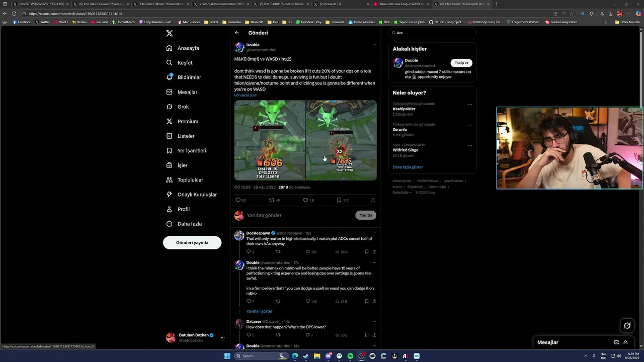
Task: Open Topluluklar communities
Action: coord(185,179)
